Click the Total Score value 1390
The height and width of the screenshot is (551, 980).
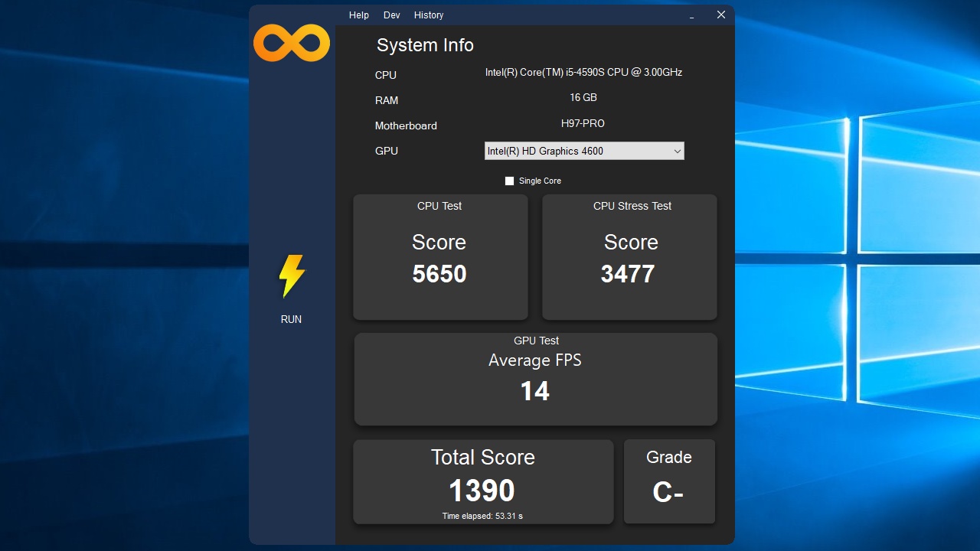[482, 491]
